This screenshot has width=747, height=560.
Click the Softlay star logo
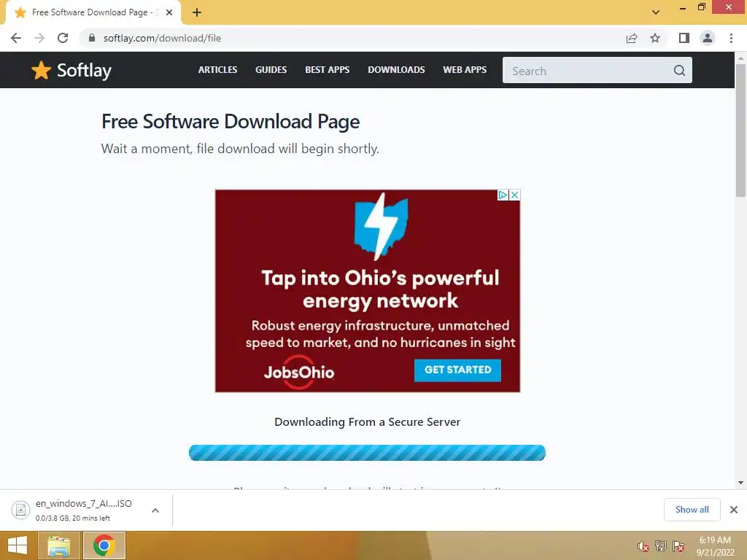click(41, 71)
